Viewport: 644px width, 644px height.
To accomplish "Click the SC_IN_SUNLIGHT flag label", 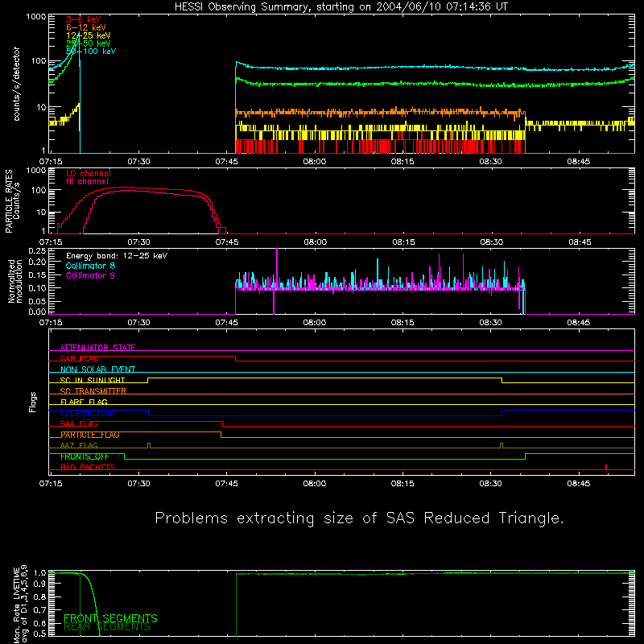I will tap(93, 380).
